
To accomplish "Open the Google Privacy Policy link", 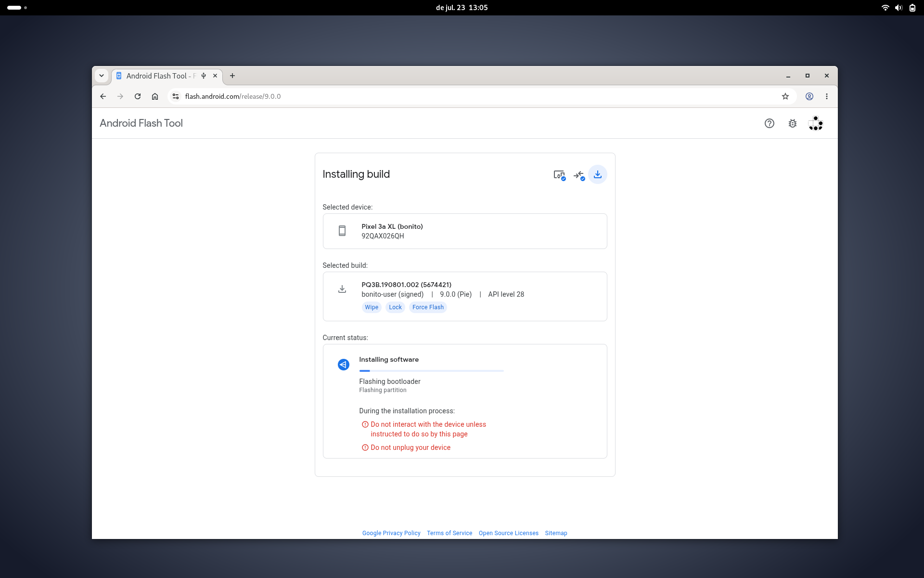I will click(391, 533).
